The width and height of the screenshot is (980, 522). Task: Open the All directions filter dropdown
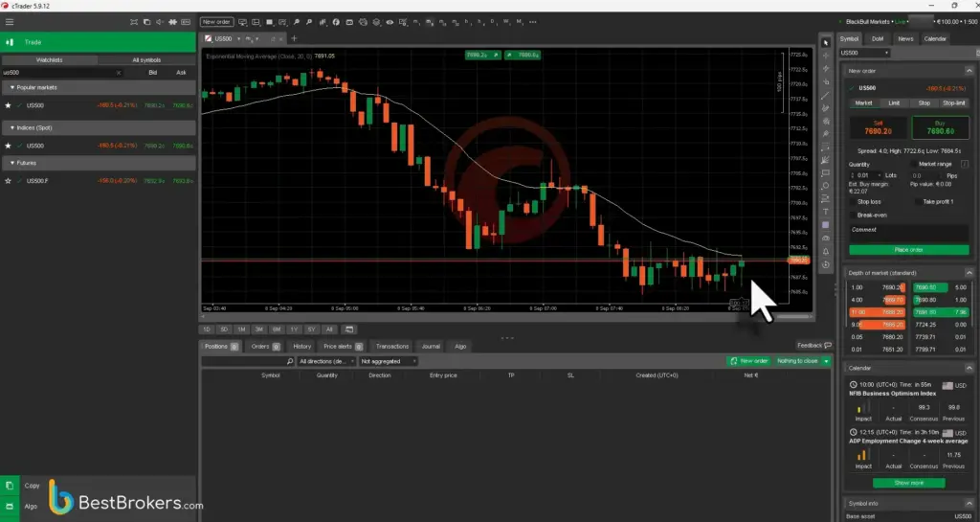(326, 361)
